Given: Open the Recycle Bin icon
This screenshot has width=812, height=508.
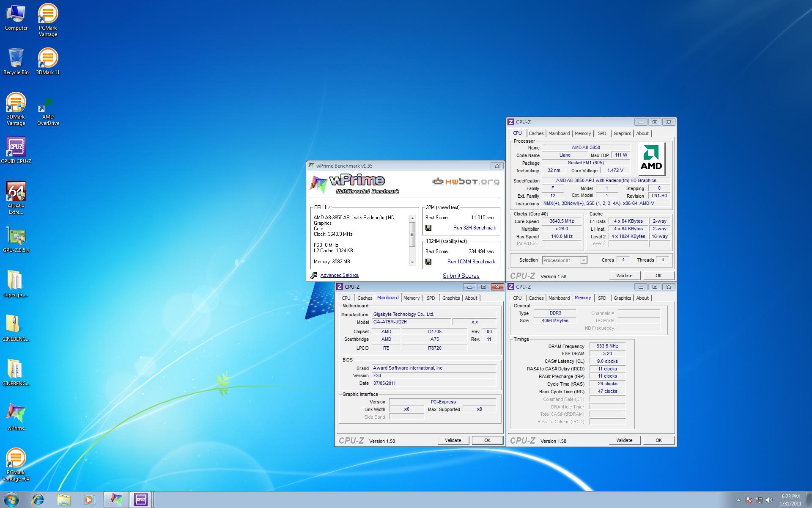Looking at the screenshot, I should 16,61.
